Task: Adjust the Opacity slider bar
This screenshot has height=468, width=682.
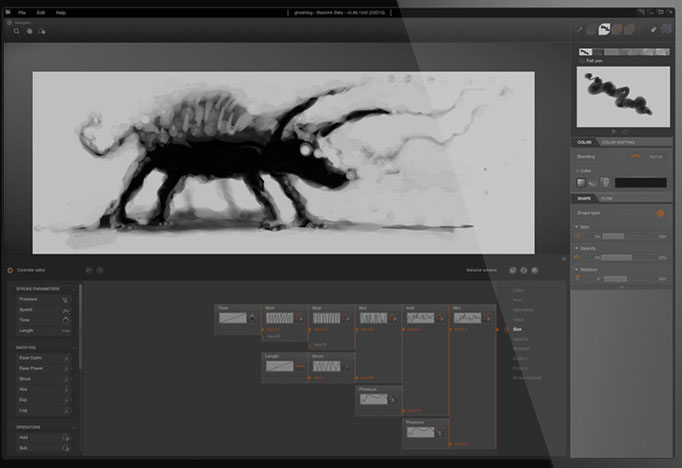Action: coord(626,257)
